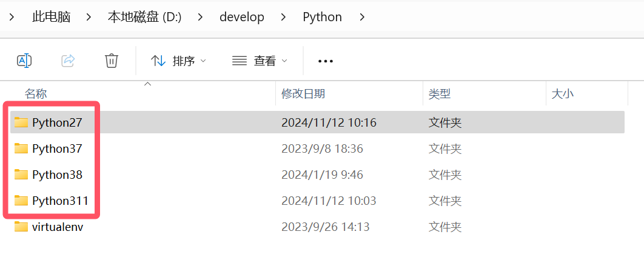
Task: Click the Python37 folder icon
Action: (21, 148)
